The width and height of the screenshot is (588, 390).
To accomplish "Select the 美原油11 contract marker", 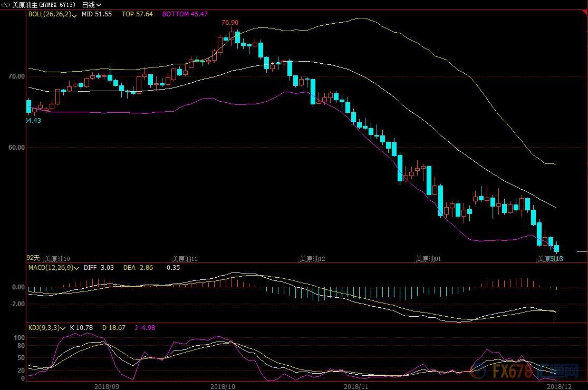I will click(x=185, y=259).
